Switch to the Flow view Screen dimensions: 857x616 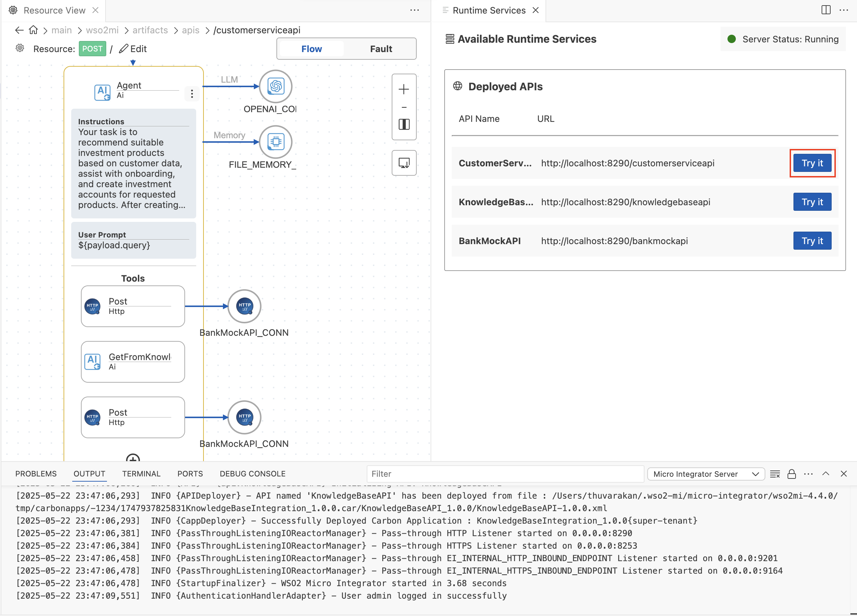pos(311,49)
